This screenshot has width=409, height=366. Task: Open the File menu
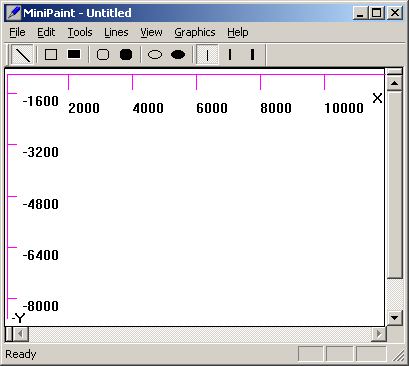click(x=17, y=32)
